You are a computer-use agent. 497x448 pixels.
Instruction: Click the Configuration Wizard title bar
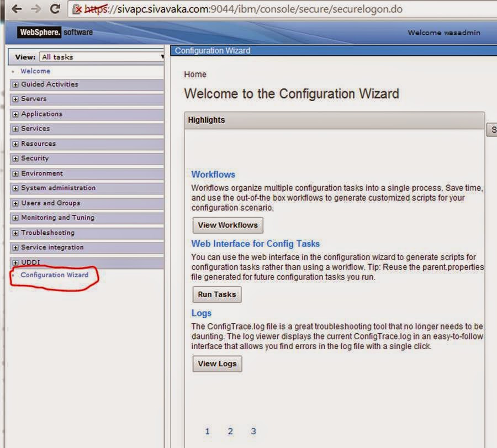(x=334, y=51)
